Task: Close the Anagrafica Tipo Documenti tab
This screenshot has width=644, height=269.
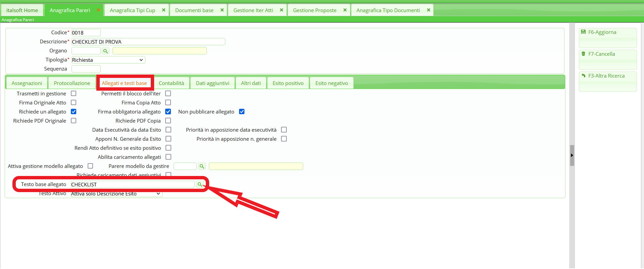Action: click(x=428, y=10)
